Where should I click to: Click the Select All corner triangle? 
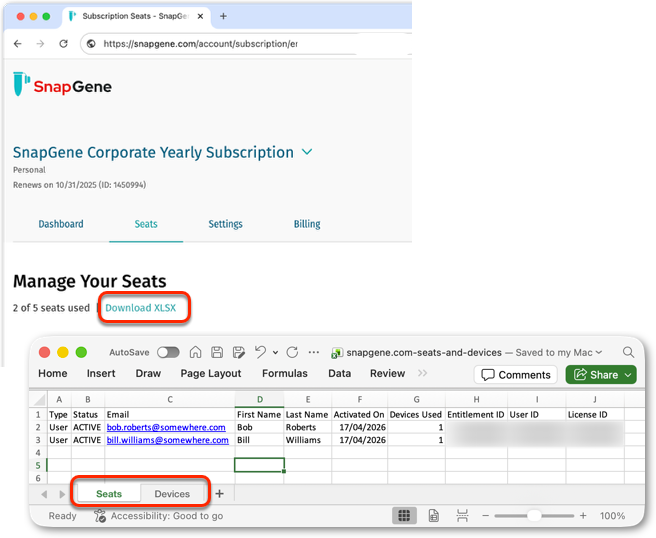coord(39,400)
